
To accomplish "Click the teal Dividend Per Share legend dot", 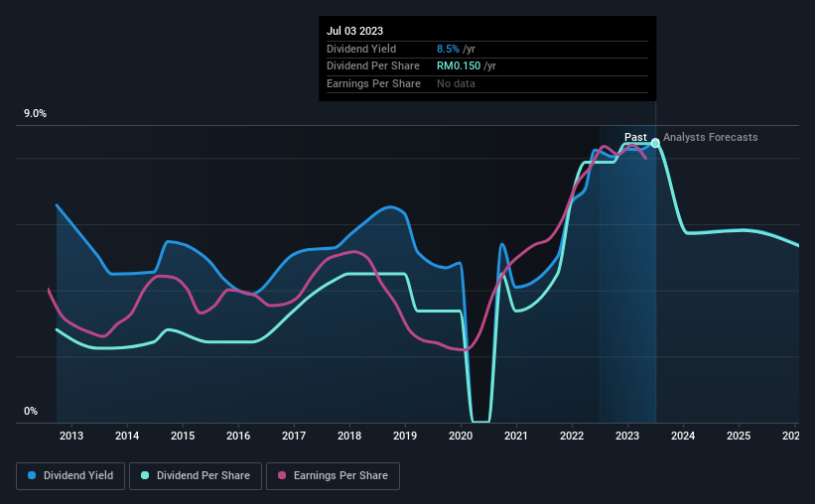I will click(x=145, y=475).
